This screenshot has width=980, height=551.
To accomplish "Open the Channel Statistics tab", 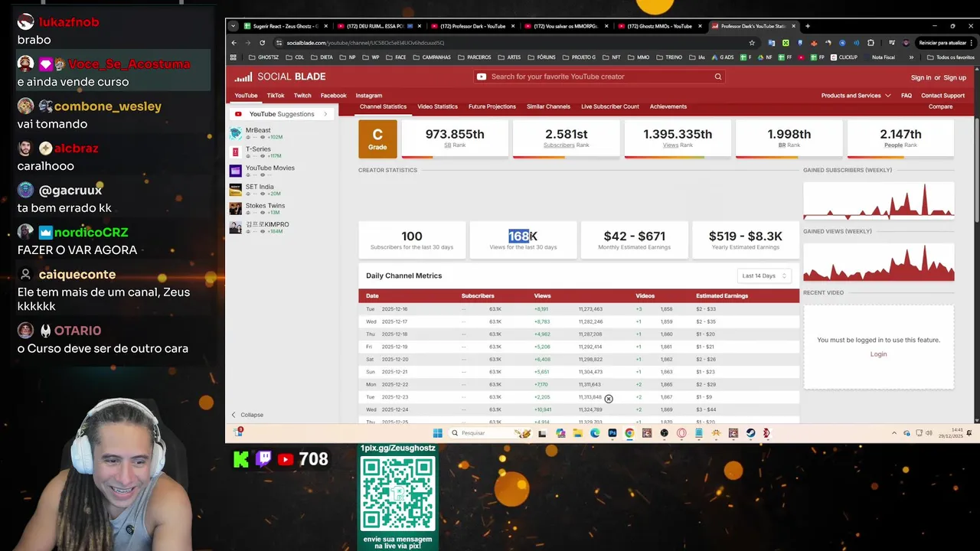I will pyautogui.click(x=383, y=107).
